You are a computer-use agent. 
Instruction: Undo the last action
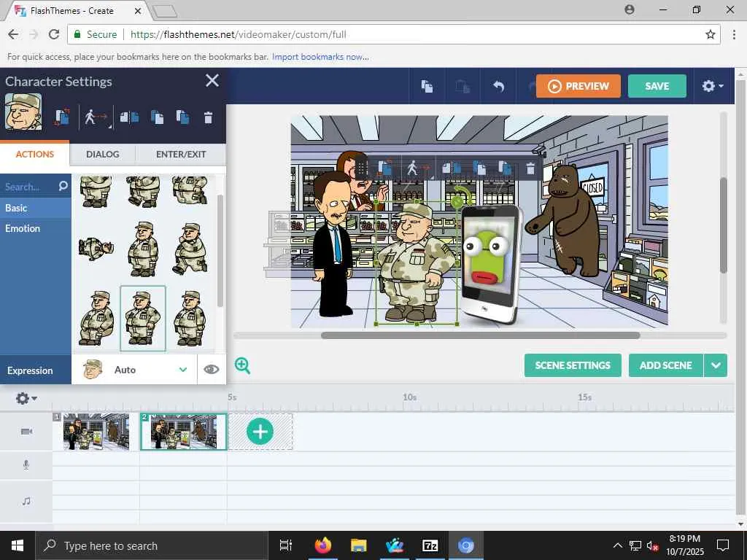click(498, 86)
